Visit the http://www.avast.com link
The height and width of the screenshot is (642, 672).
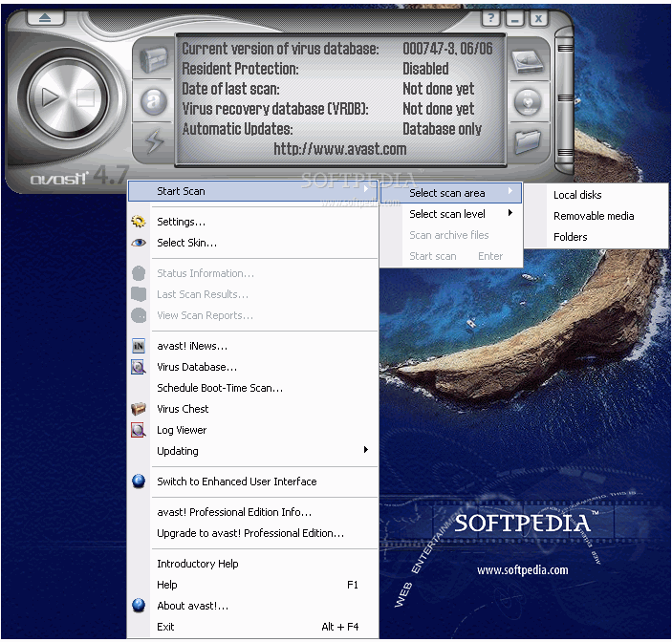click(x=340, y=149)
